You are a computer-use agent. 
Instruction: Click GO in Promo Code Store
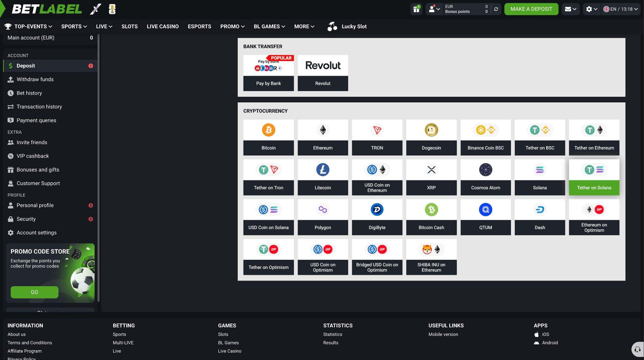[34, 292]
